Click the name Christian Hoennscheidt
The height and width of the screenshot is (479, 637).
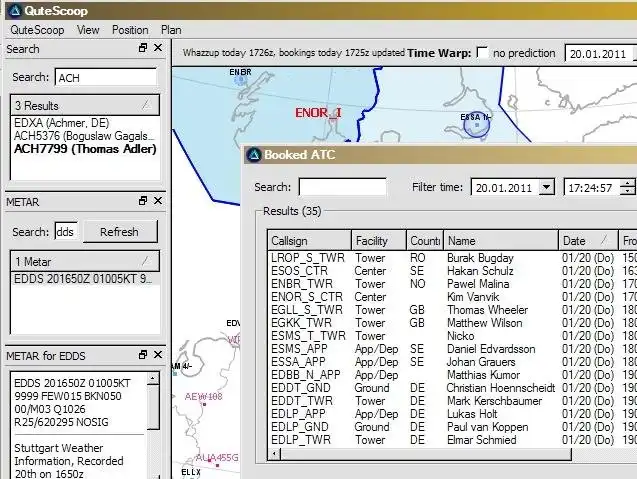[x=500, y=388]
